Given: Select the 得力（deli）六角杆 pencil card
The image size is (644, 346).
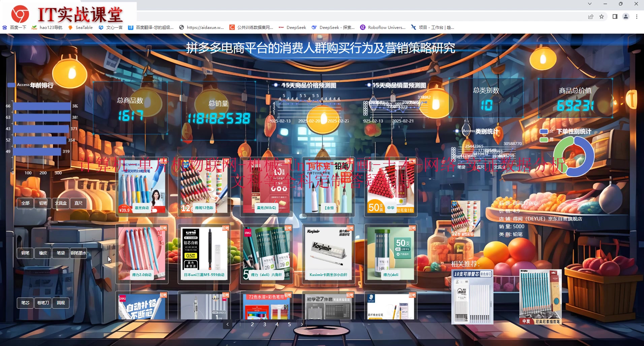Looking at the screenshot, I should (x=266, y=254).
